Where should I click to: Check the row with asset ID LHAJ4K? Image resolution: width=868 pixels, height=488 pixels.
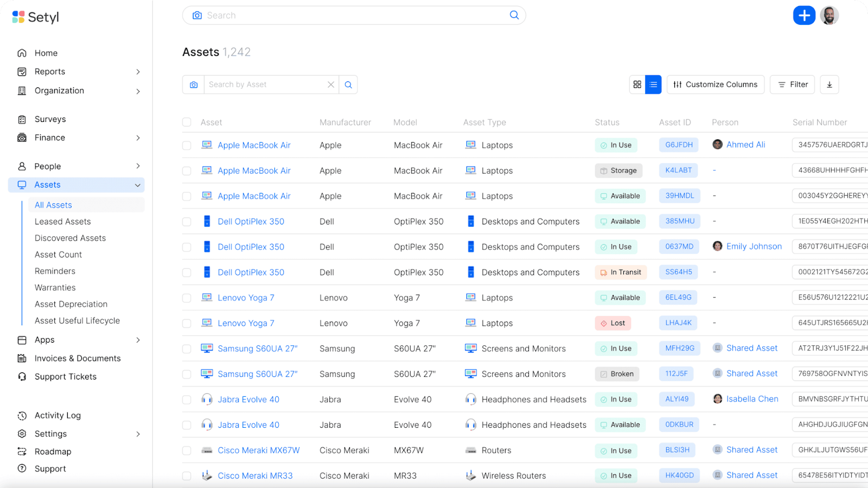click(x=187, y=324)
